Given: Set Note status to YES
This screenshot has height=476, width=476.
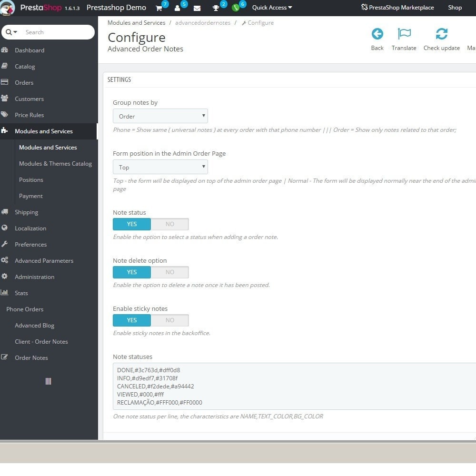Looking at the screenshot, I should (132, 224).
